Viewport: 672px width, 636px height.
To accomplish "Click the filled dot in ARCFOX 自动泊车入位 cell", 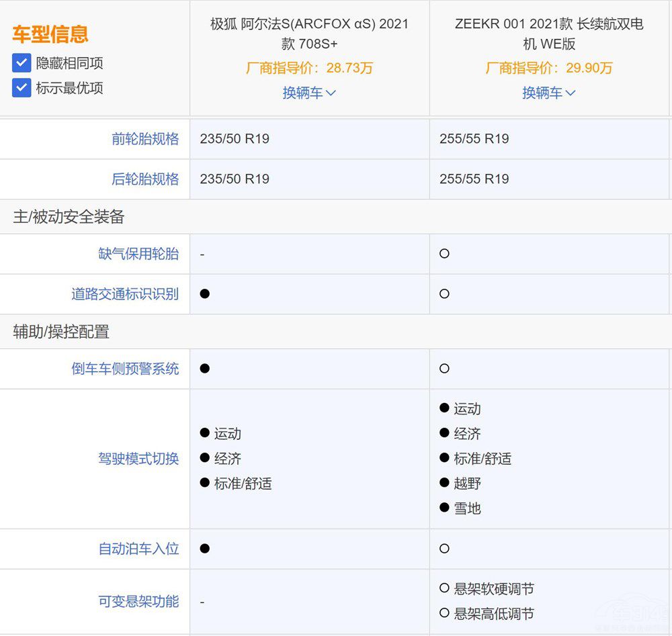I will (x=205, y=549).
